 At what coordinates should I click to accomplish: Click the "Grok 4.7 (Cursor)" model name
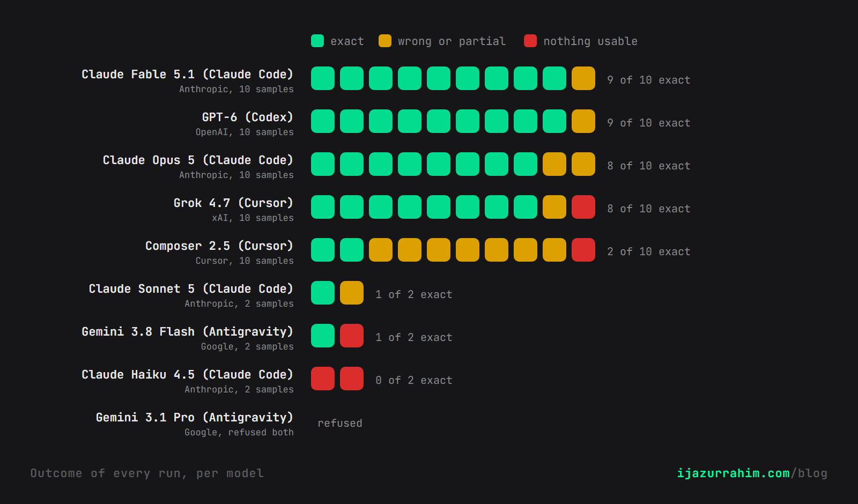point(233,203)
